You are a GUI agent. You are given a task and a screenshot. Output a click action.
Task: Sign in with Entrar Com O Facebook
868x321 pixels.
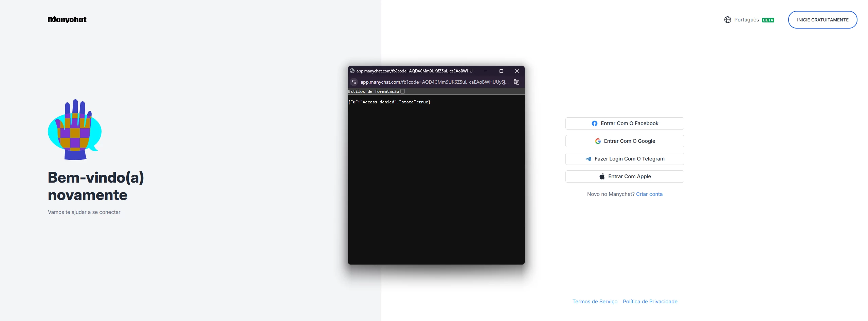coord(625,123)
